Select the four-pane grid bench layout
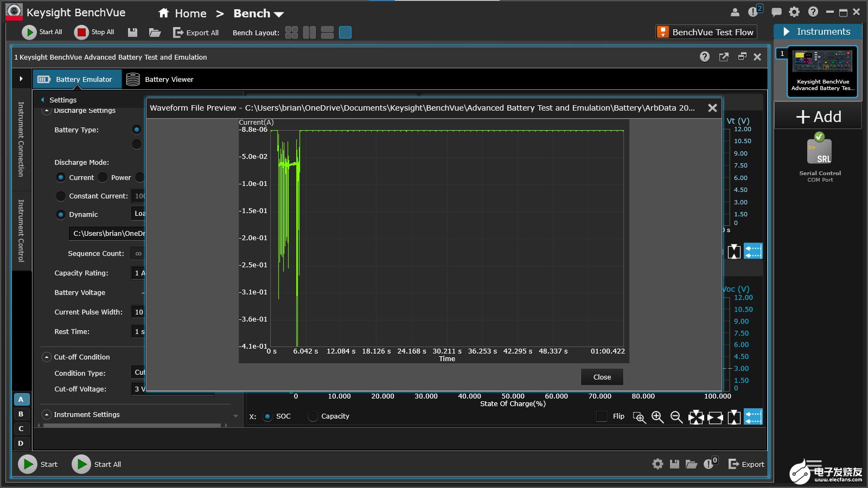This screenshot has height=488, width=868. point(291,33)
